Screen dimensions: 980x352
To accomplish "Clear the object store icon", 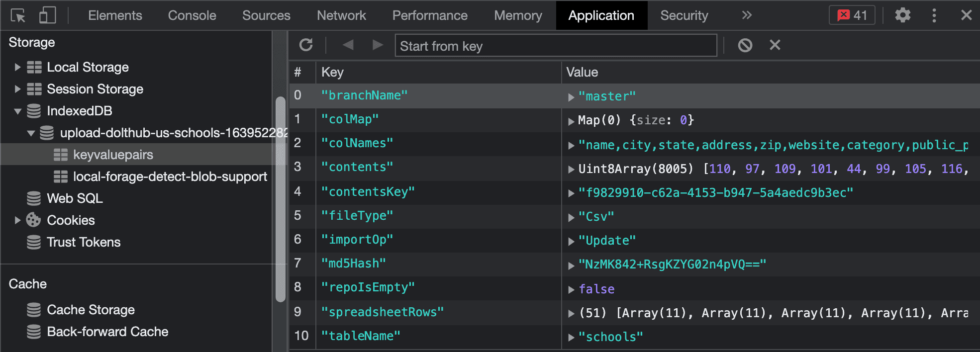I will [x=745, y=45].
